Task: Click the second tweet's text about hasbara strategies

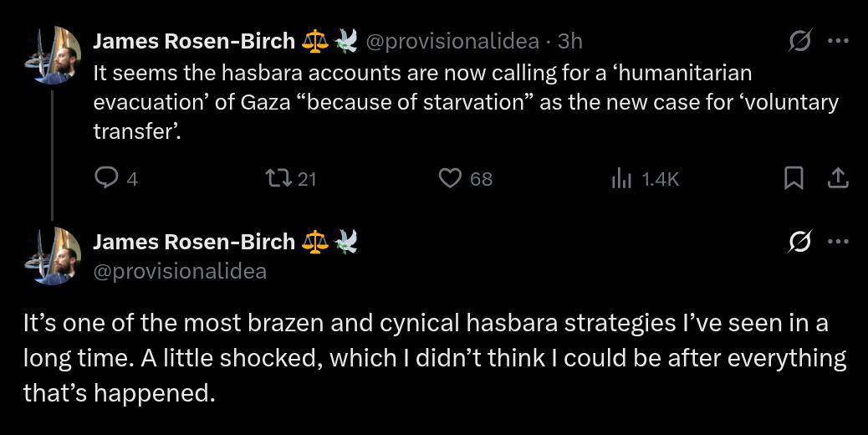Action: pos(434,358)
